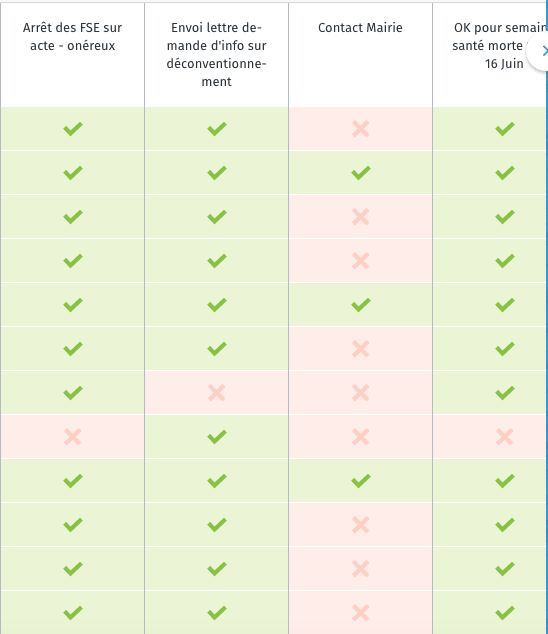Click the only red cross in OK pour semaine column

tap(505, 437)
